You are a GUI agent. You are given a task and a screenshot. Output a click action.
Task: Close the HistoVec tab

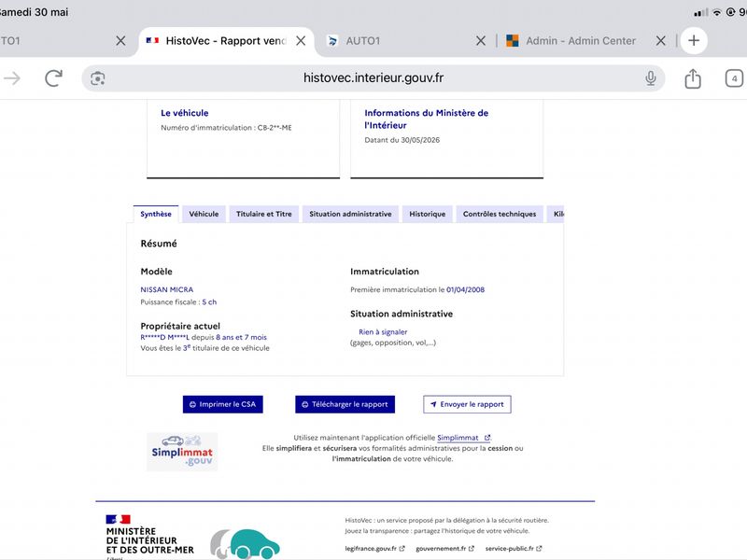point(301,41)
